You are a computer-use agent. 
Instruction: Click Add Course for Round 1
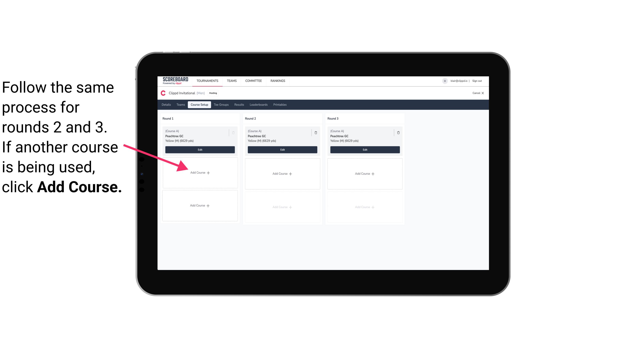pyautogui.click(x=199, y=173)
